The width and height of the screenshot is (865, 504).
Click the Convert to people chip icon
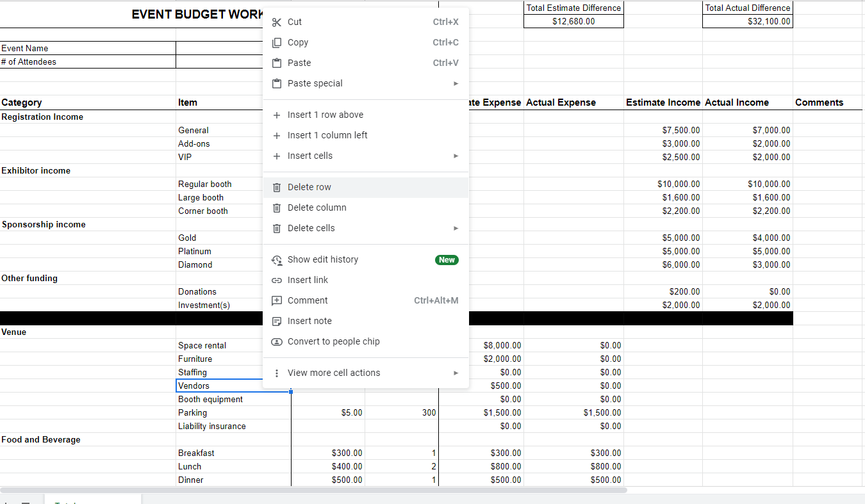[x=276, y=341]
